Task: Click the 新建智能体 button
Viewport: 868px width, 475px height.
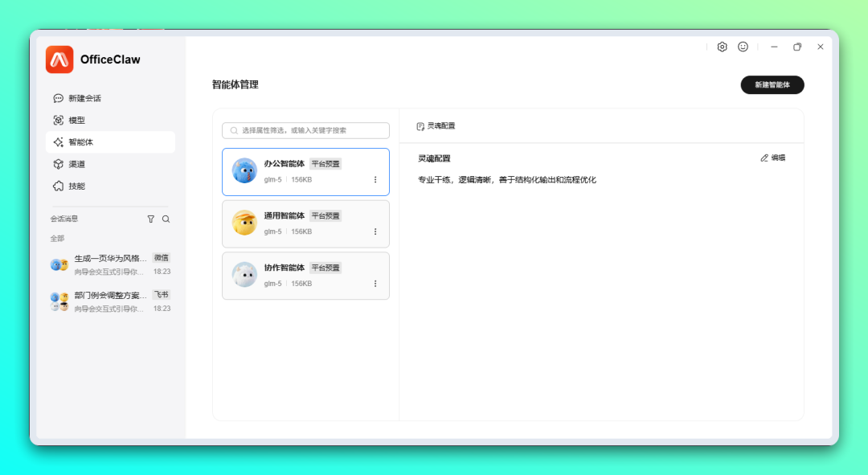Action: point(772,84)
